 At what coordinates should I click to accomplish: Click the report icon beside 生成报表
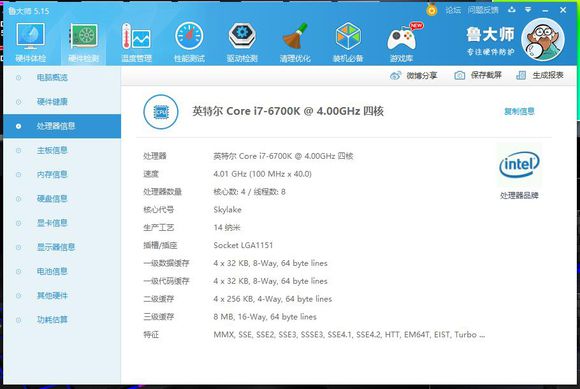coord(521,76)
